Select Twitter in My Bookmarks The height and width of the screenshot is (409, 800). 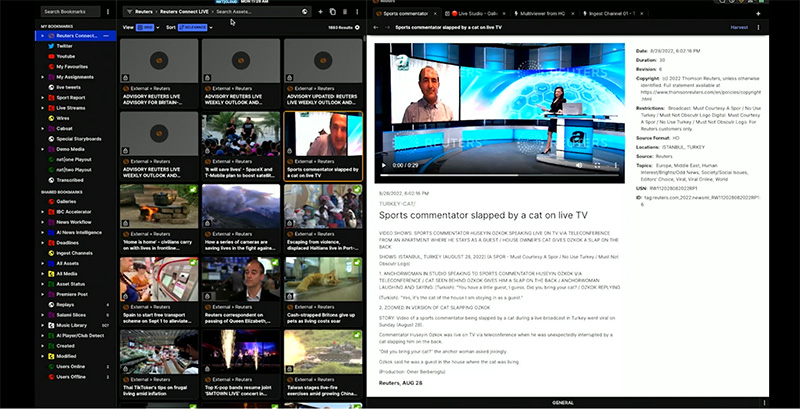pos(64,46)
